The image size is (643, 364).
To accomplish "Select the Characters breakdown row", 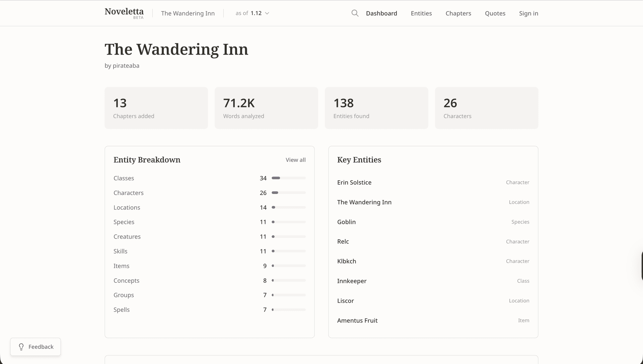I will tap(129, 193).
